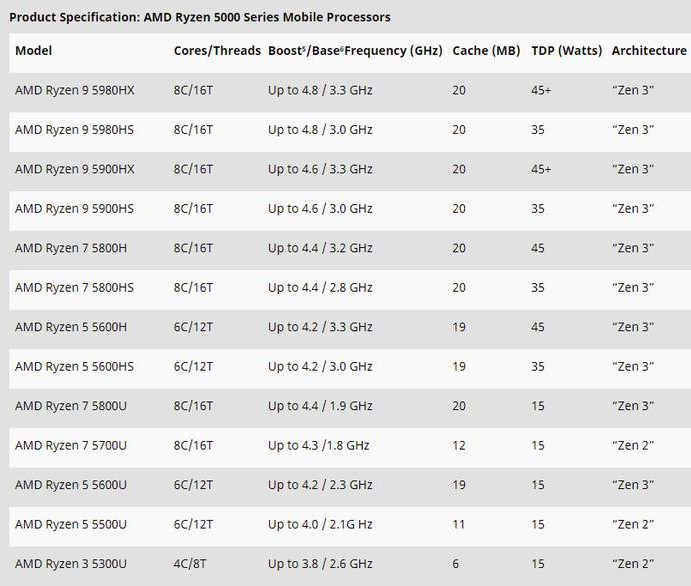Click the 4C/8T cores cell
691x586 pixels.
point(189,564)
